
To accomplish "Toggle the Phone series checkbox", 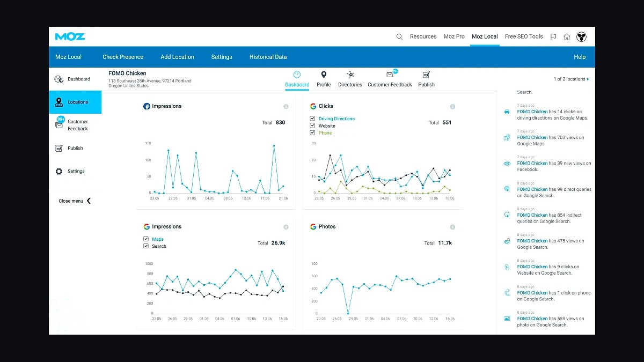I will tap(312, 132).
